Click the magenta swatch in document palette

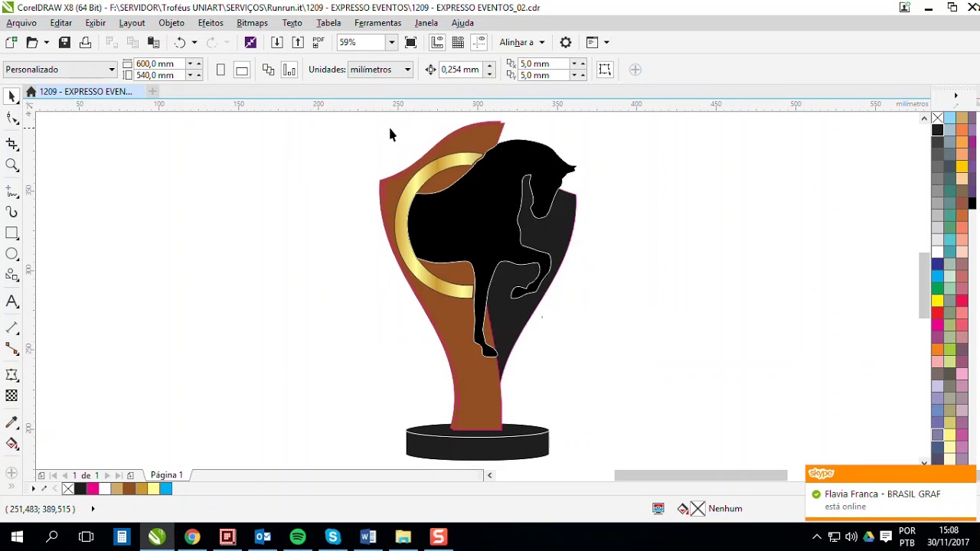pos(93,489)
